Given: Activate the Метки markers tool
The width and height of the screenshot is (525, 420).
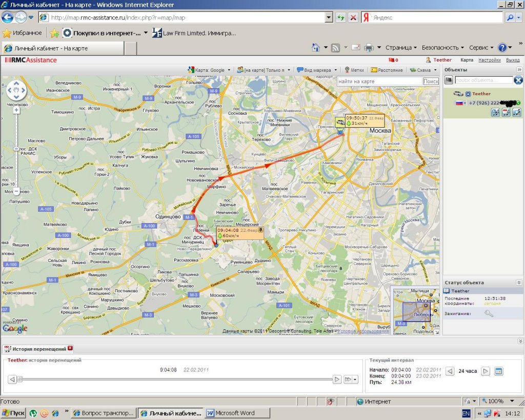Looking at the screenshot, I should 354,70.
